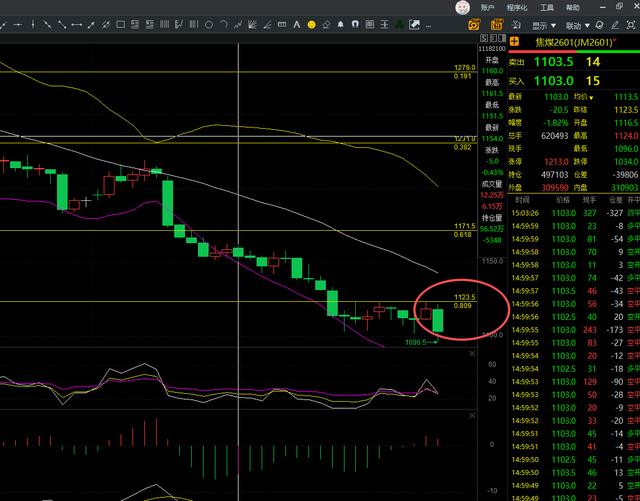640x501 pixels.
Task: Click the 总手 value 620493
Action: [x=554, y=136]
